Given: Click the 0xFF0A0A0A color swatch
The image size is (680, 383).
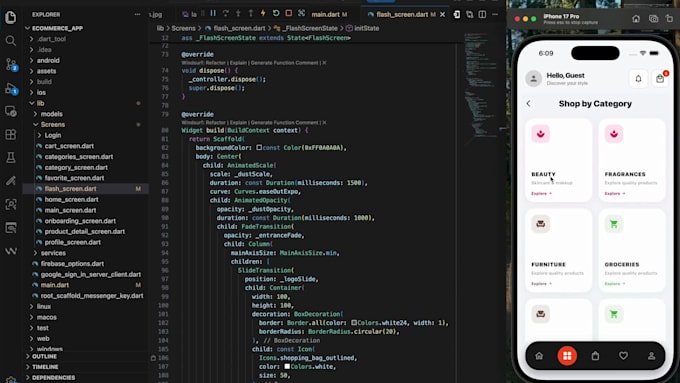Looking at the screenshot, I should point(259,148).
